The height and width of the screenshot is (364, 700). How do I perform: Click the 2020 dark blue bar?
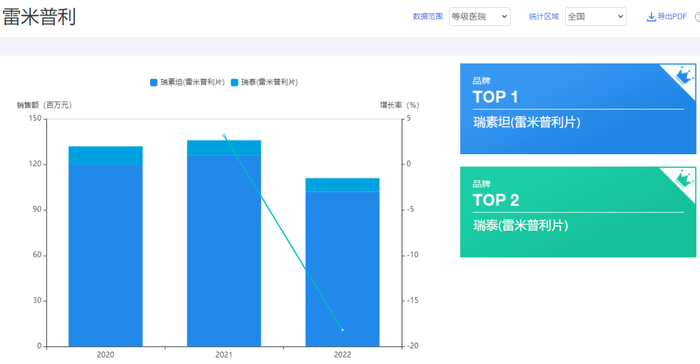(105, 255)
